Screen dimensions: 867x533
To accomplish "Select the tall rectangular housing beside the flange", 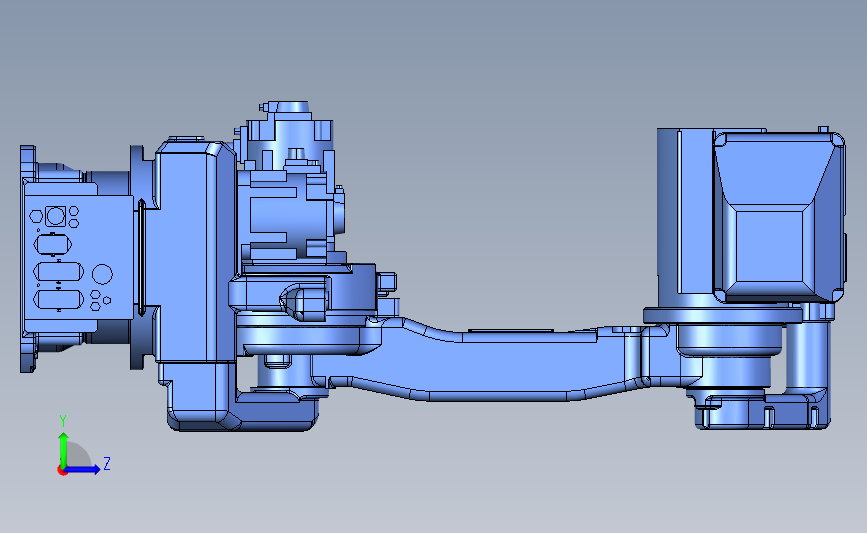I will click(x=195, y=252).
